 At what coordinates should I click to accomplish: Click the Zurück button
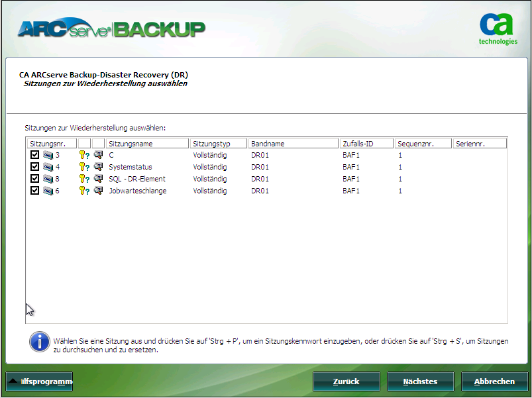(x=346, y=381)
